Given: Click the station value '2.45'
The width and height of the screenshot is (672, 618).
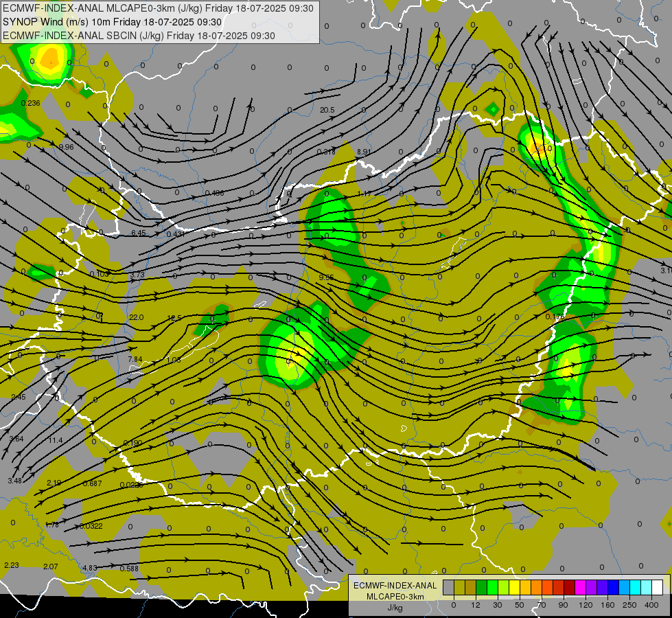Looking at the screenshot, I should pos(19,397).
